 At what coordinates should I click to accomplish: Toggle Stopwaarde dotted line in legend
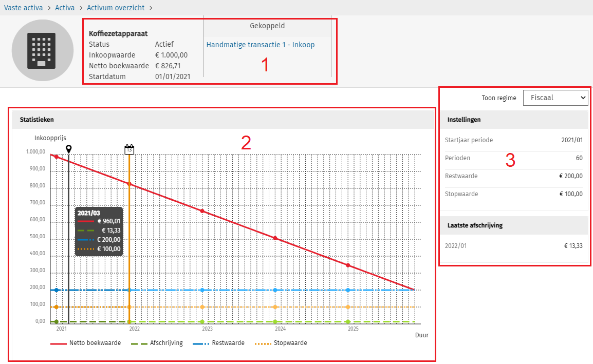tap(281, 343)
